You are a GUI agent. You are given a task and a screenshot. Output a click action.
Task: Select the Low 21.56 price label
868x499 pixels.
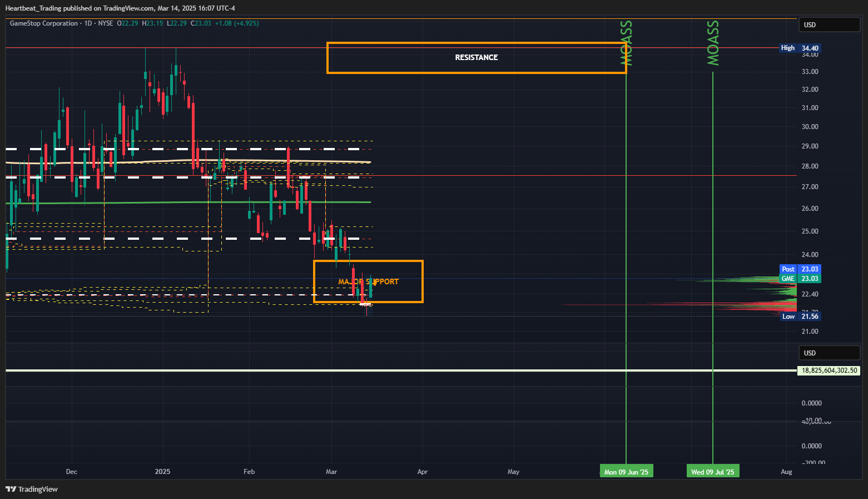pyautogui.click(x=800, y=316)
